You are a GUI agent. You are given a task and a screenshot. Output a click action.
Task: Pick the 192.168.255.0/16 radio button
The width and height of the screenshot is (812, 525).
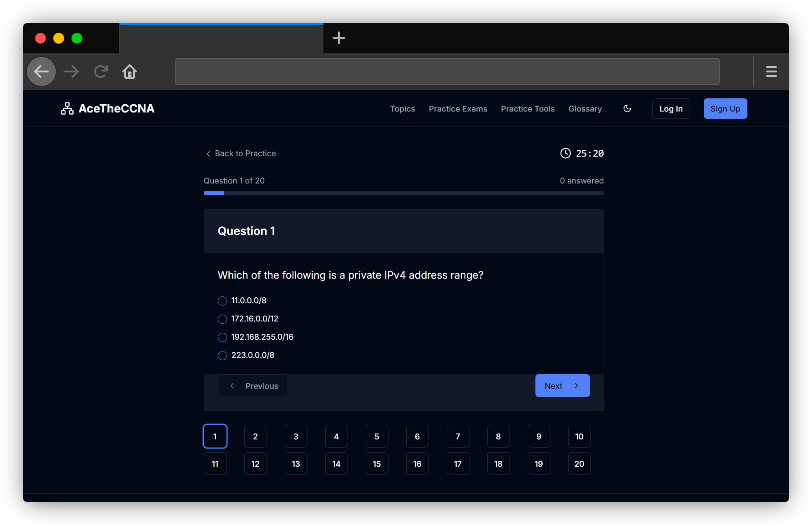click(x=222, y=337)
